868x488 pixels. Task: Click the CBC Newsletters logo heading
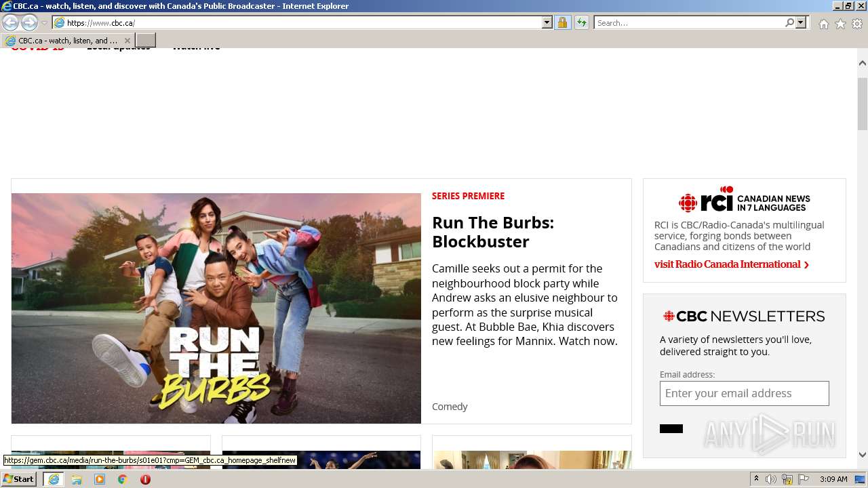coord(744,316)
